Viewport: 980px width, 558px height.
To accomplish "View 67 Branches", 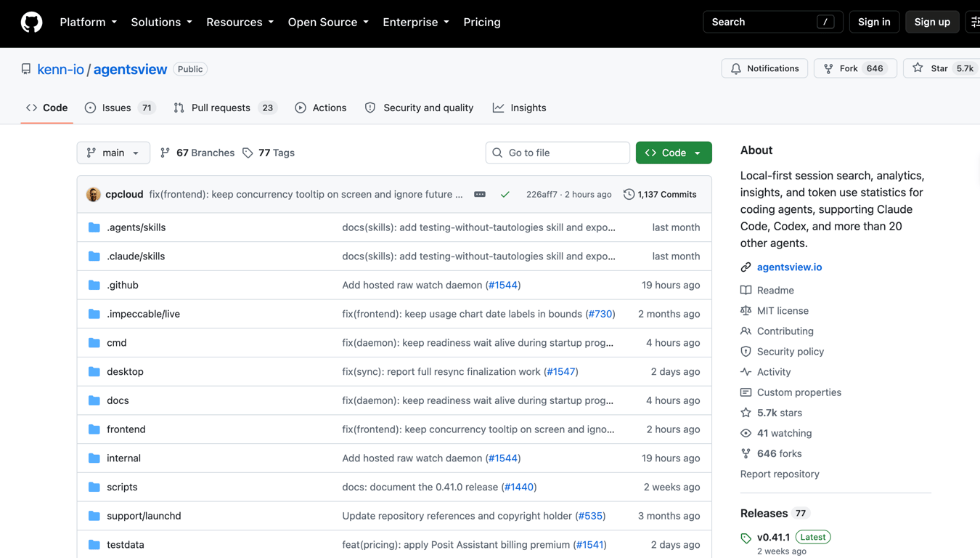I will 197,153.
